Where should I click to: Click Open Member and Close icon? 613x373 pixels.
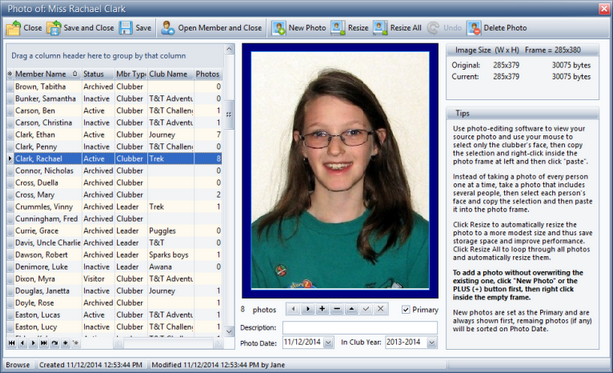[x=168, y=28]
